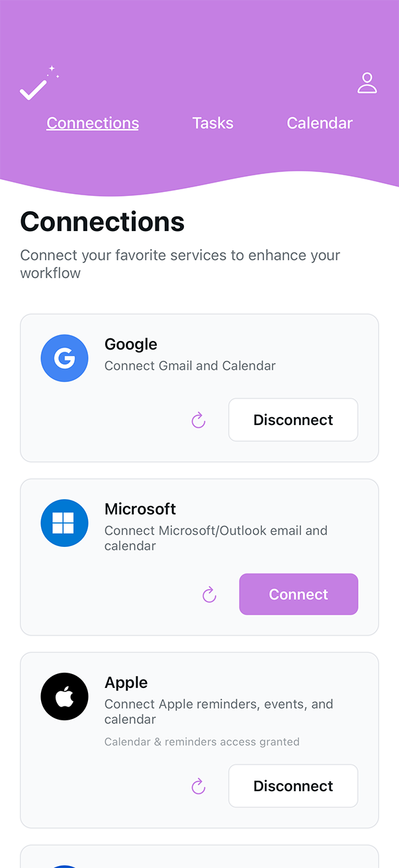This screenshot has height=868, width=399.
Task: Connect the Microsoft account
Action: (298, 594)
